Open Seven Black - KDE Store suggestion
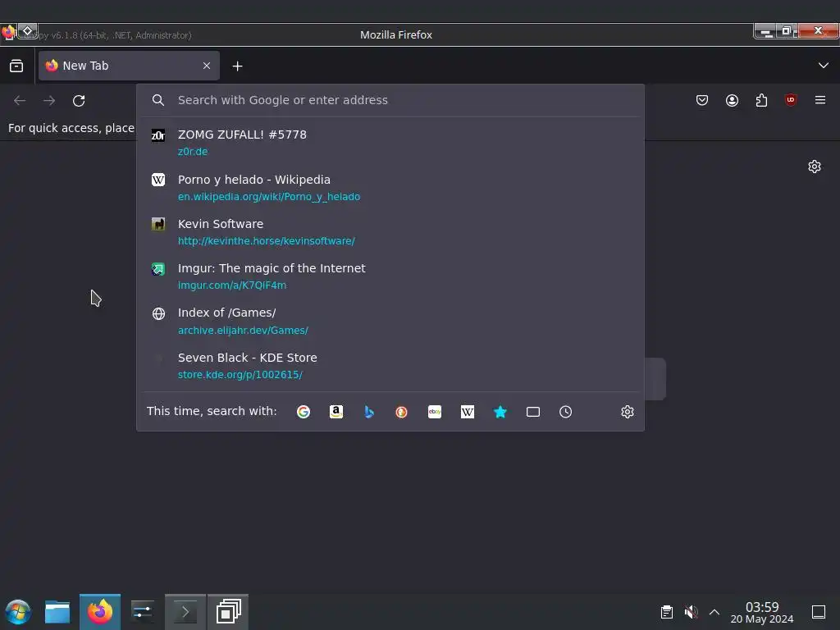Screen dimensions: 840x630 tap(390, 366)
